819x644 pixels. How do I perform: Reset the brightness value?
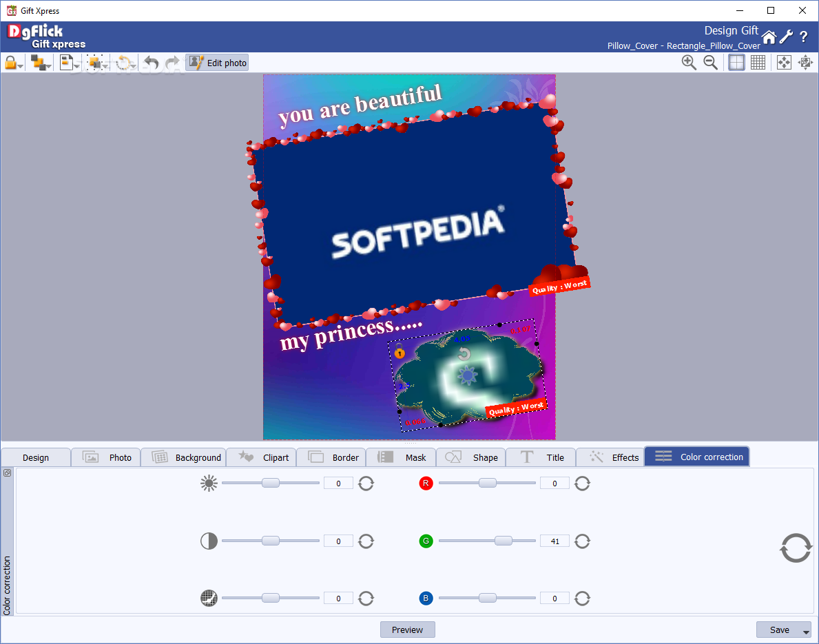tap(366, 484)
